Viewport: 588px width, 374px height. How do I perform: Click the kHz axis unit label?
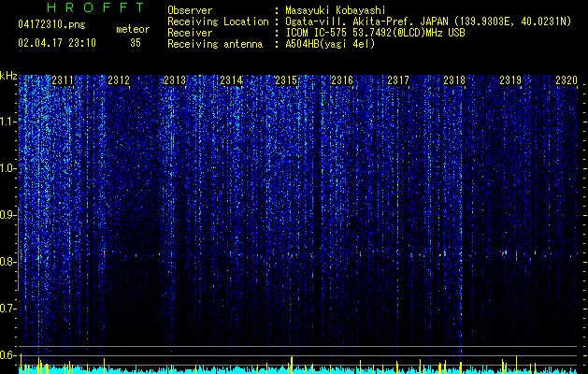[8, 76]
